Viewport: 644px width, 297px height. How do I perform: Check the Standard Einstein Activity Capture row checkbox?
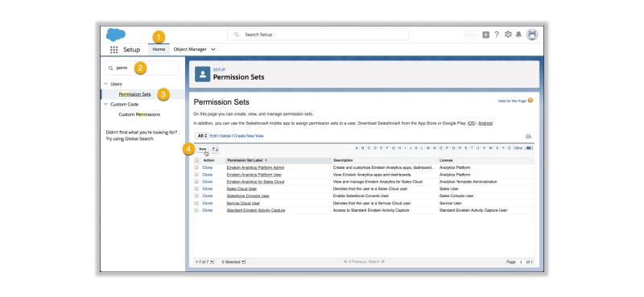pyautogui.click(x=196, y=210)
